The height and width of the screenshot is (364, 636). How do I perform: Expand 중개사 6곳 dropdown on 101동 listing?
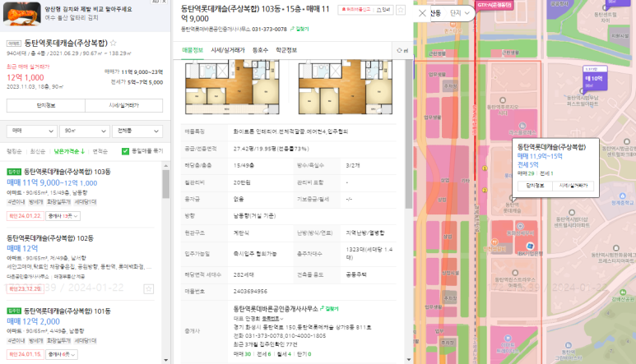click(61, 354)
